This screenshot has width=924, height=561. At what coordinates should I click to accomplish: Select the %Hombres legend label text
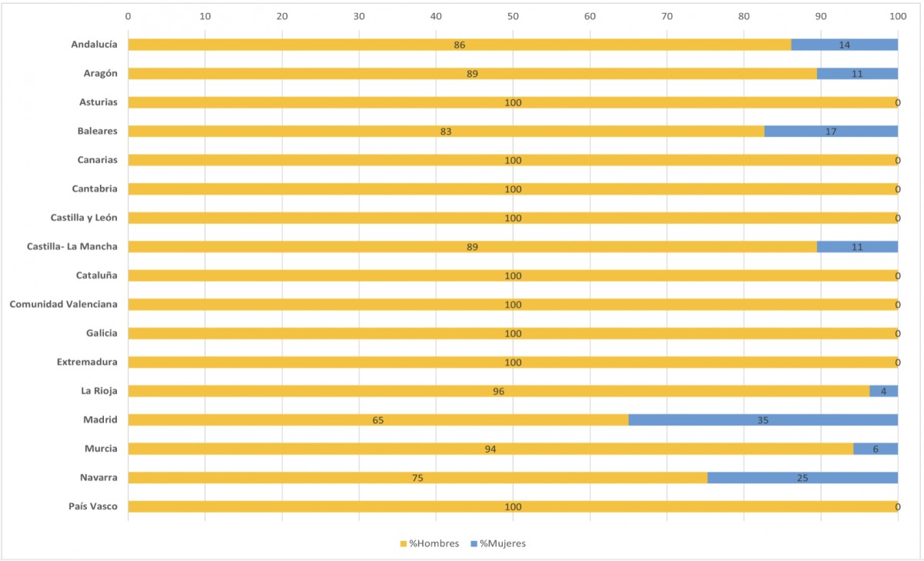click(x=434, y=544)
